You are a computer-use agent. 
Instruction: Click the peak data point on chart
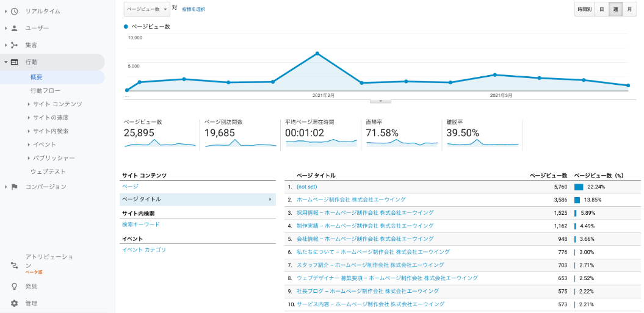coord(317,54)
